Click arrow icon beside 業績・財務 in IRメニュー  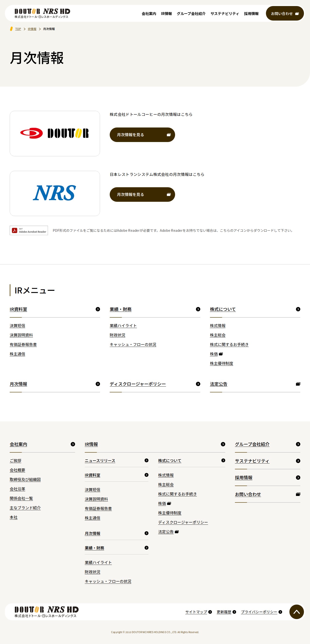tap(198, 309)
